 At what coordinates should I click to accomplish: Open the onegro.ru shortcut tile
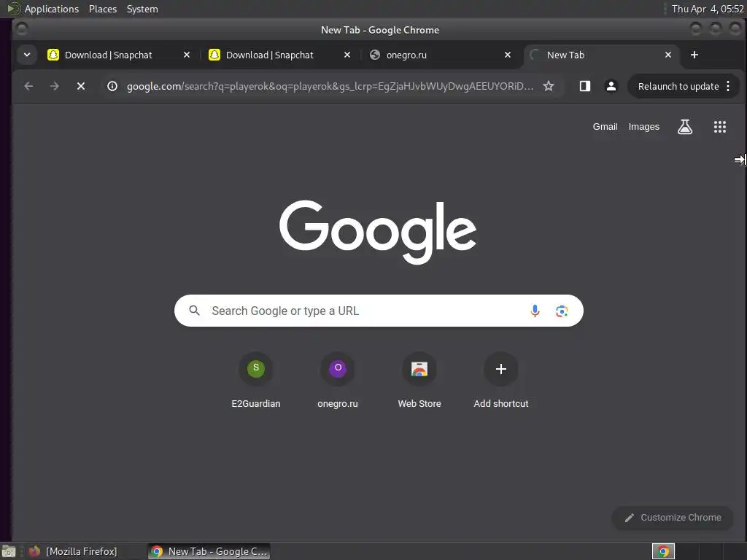pyautogui.click(x=338, y=381)
